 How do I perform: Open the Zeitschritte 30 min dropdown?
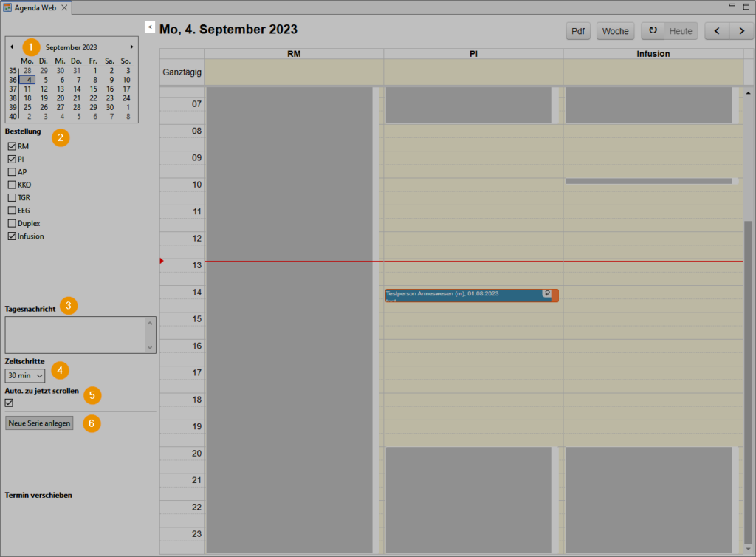pyautogui.click(x=25, y=376)
